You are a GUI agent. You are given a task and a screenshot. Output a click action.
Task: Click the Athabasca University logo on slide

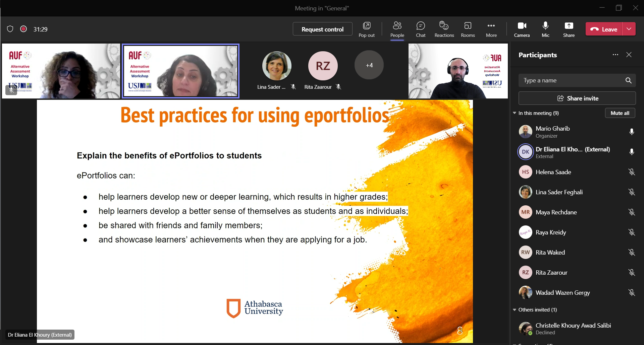(x=255, y=308)
